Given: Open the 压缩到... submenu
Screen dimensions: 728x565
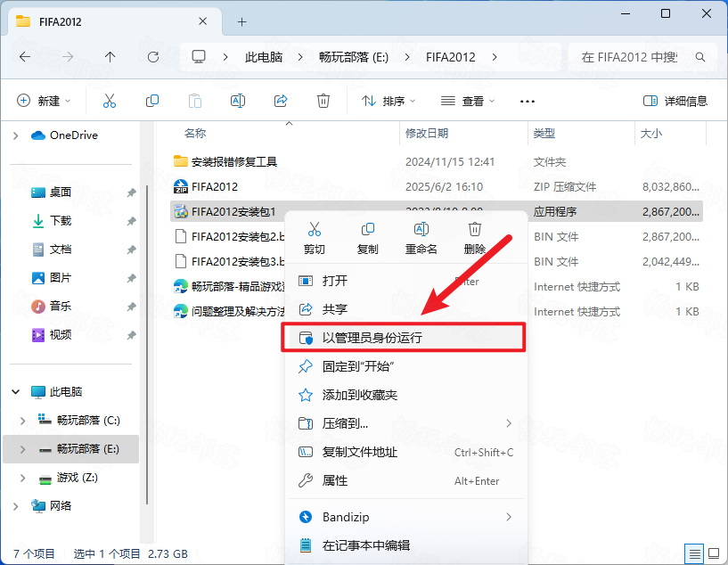Looking at the screenshot, I should 406,423.
